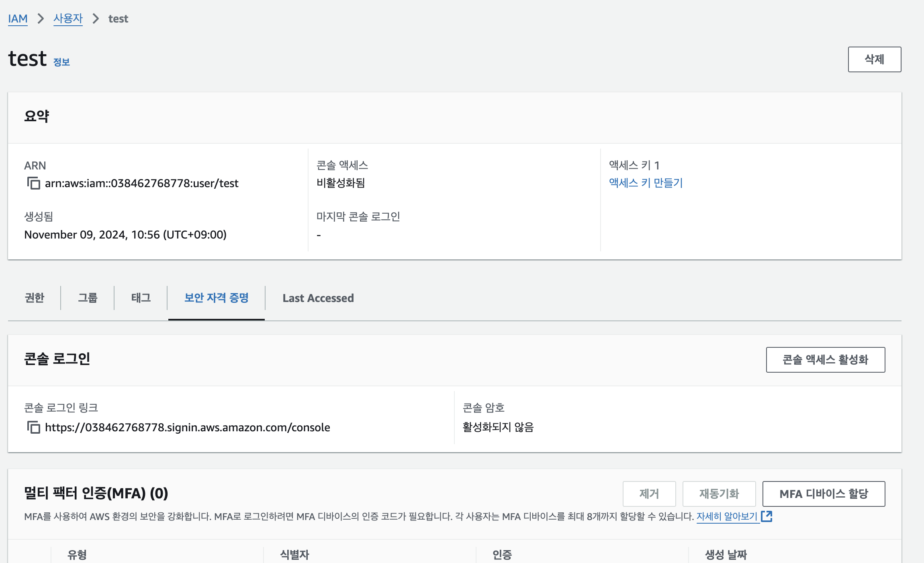Switch to Last Accessed tab
The image size is (924, 563).
tap(318, 298)
